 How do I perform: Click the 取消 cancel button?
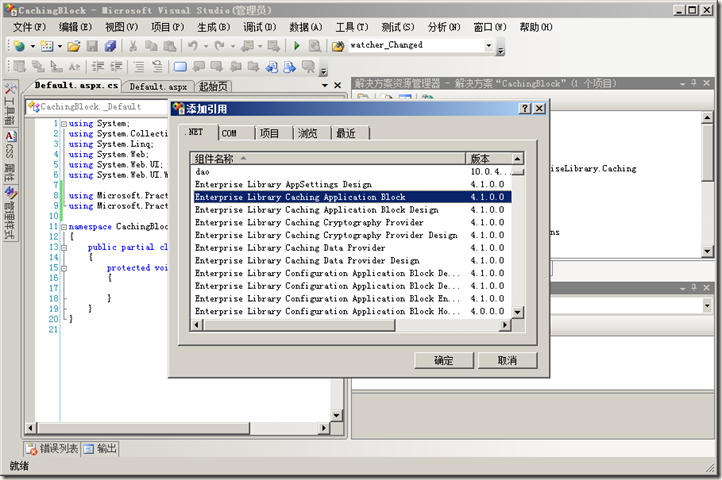[x=507, y=361]
